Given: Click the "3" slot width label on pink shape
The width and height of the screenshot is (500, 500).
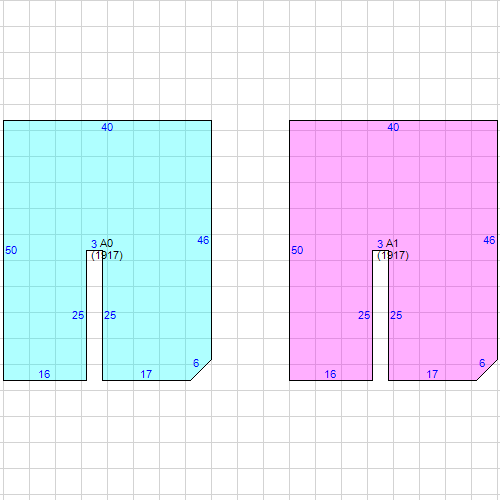Looking at the screenshot, I should click(380, 244).
